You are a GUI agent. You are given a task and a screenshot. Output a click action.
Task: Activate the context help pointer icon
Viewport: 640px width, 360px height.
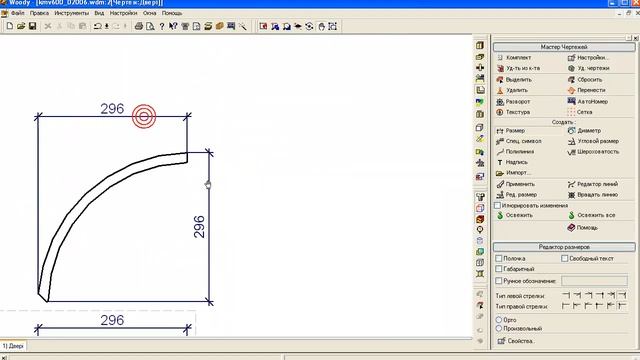tap(173, 26)
